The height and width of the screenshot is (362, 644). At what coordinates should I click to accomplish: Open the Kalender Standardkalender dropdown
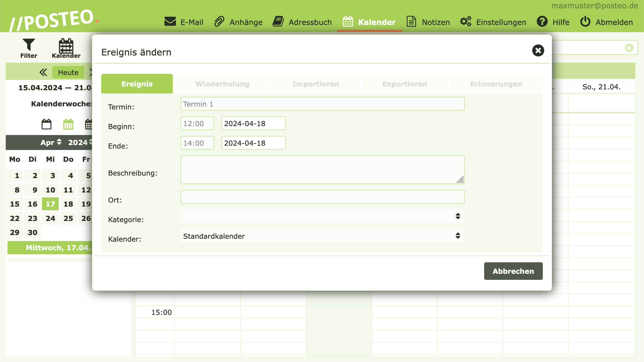[322, 236]
